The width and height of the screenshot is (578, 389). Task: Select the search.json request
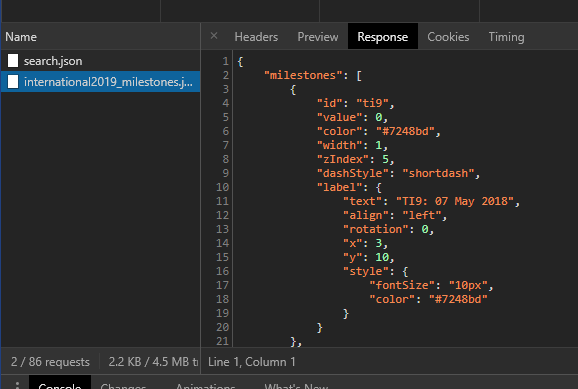tap(100, 61)
